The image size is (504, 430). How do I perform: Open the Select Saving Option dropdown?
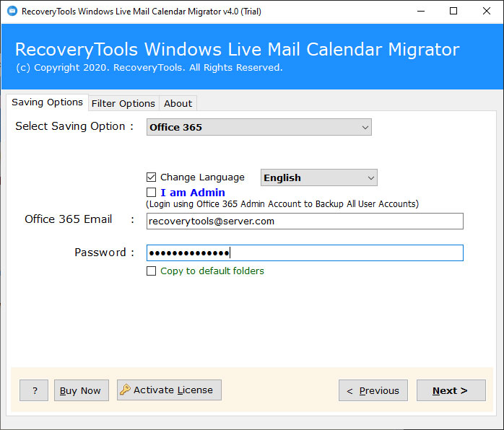[259, 127]
